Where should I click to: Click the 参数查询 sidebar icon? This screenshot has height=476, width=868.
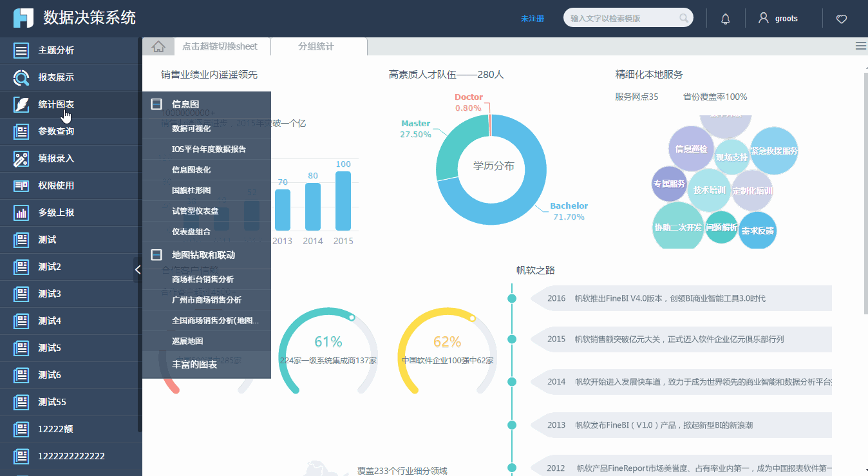tap(21, 131)
